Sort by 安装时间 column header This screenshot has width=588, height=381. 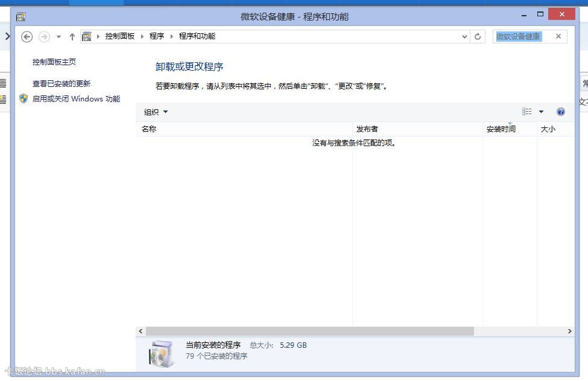[510, 129]
